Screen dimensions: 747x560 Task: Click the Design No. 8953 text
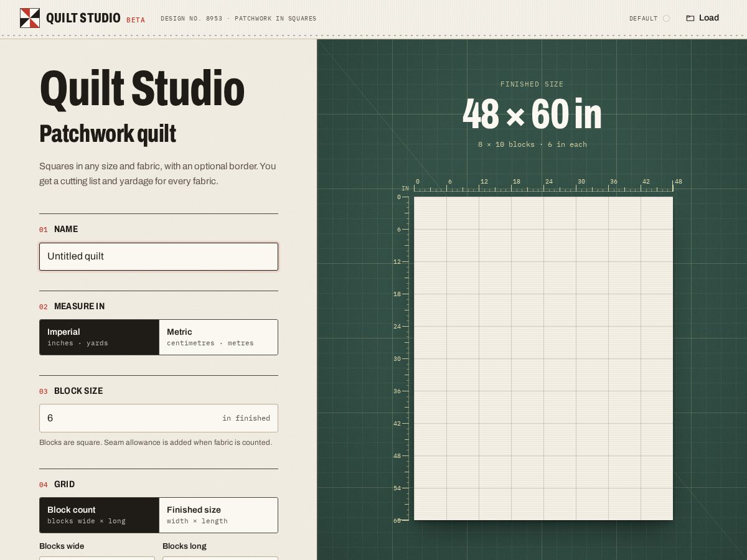tap(238, 19)
